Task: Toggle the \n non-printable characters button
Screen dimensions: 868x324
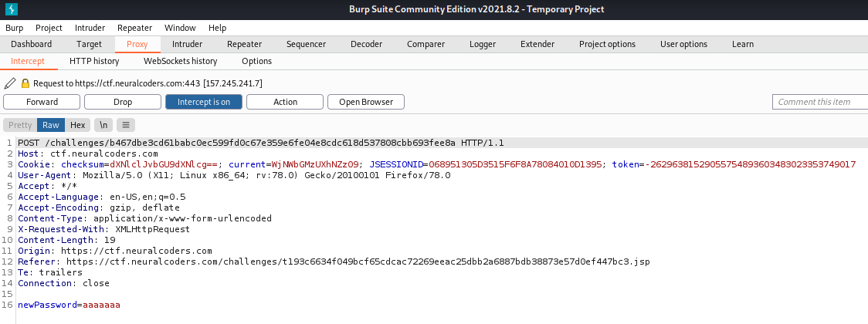Action: (103, 125)
